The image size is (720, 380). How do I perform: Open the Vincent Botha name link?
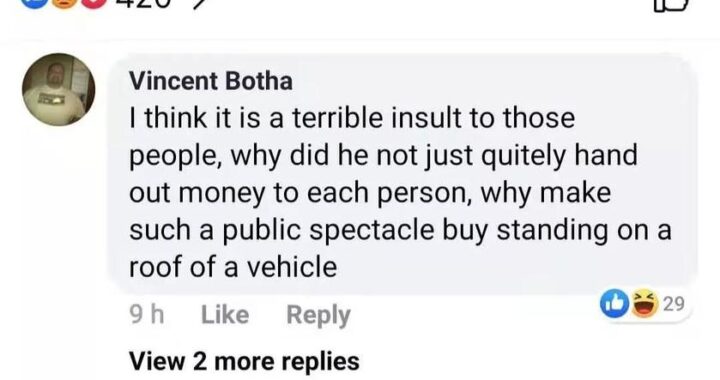(x=211, y=81)
